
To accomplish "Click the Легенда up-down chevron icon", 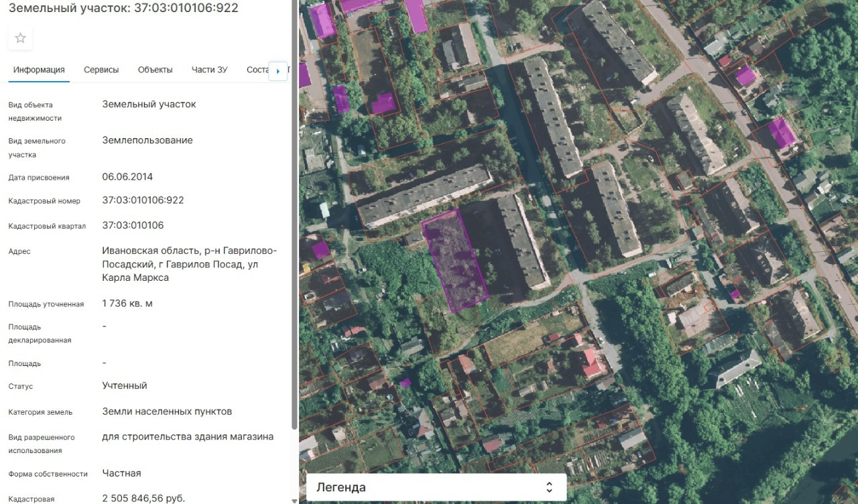I will coord(549,487).
